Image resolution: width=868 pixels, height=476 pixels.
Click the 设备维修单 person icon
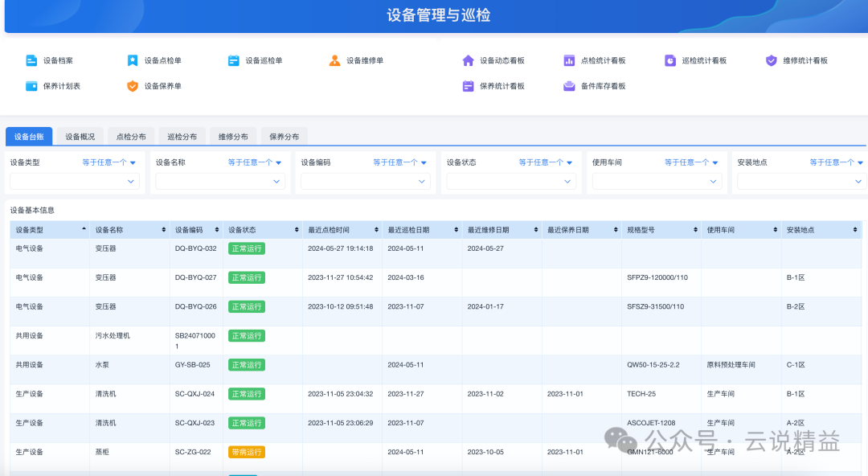tap(334, 60)
